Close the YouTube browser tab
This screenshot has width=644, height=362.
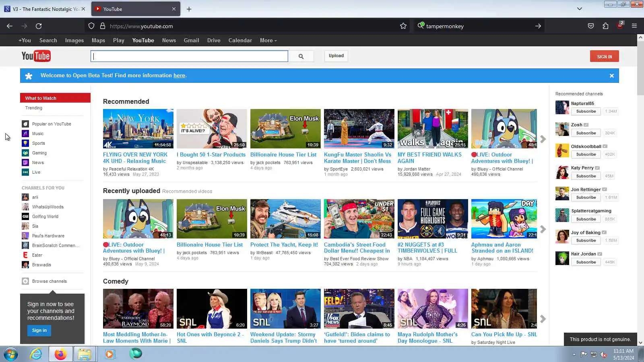click(174, 9)
